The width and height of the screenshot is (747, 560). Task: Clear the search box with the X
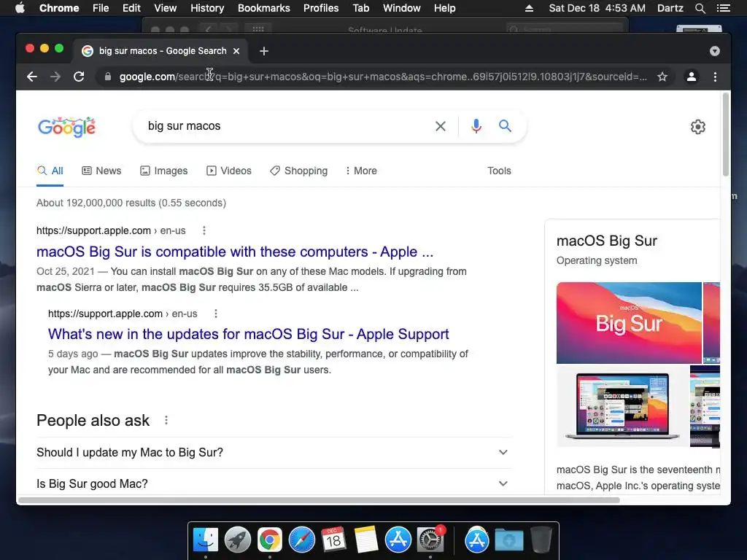(x=441, y=126)
